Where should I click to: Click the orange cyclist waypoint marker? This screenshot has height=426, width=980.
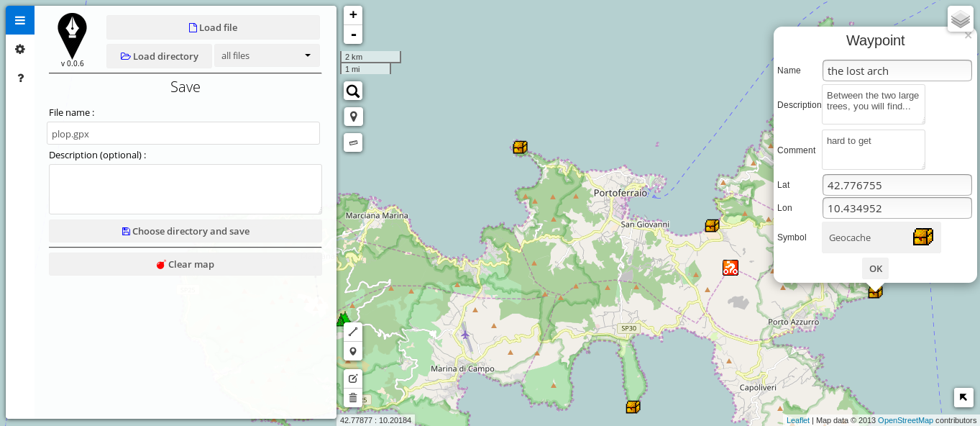(731, 268)
